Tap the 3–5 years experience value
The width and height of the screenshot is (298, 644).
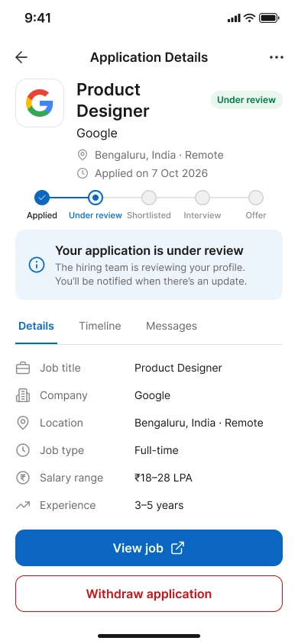tap(159, 506)
